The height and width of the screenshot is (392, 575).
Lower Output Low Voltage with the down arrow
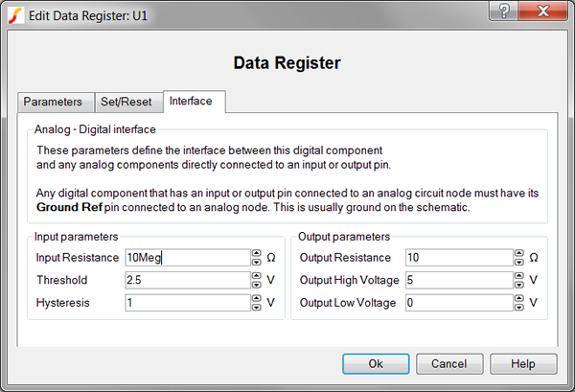(518, 307)
